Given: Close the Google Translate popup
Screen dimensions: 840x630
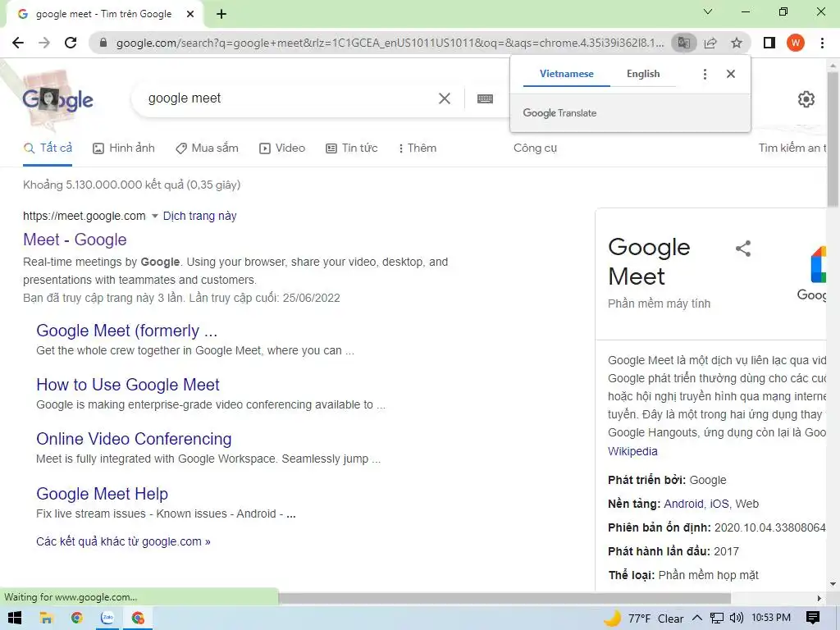Looking at the screenshot, I should pos(731,74).
